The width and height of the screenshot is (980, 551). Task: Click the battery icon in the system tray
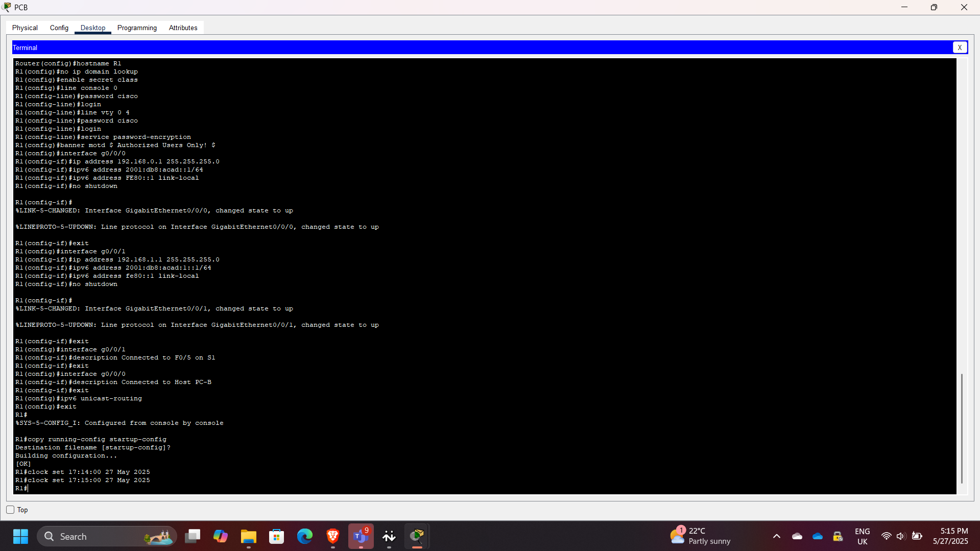pos(917,536)
